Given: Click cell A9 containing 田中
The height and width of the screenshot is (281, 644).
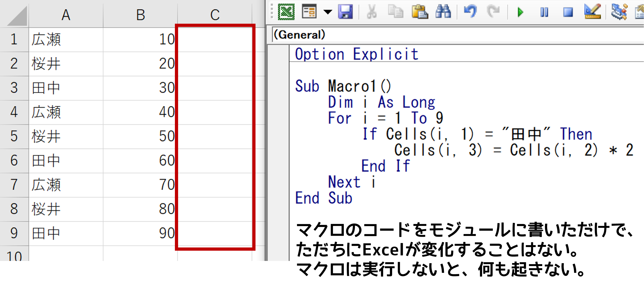Looking at the screenshot, I should pyautogui.click(x=66, y=233).
